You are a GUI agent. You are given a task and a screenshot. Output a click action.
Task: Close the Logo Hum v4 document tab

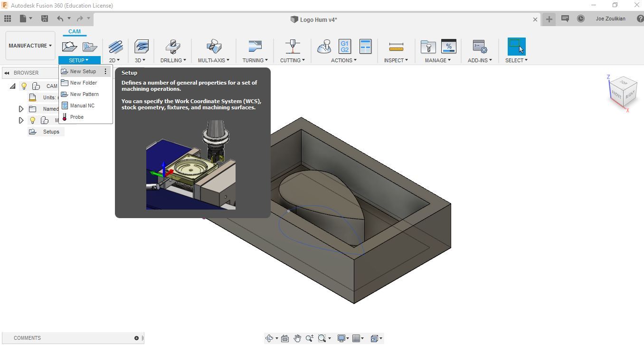535,19
